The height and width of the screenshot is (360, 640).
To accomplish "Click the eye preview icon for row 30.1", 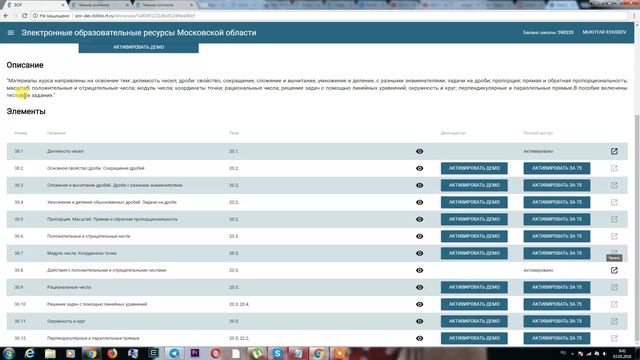I will 419,151.
